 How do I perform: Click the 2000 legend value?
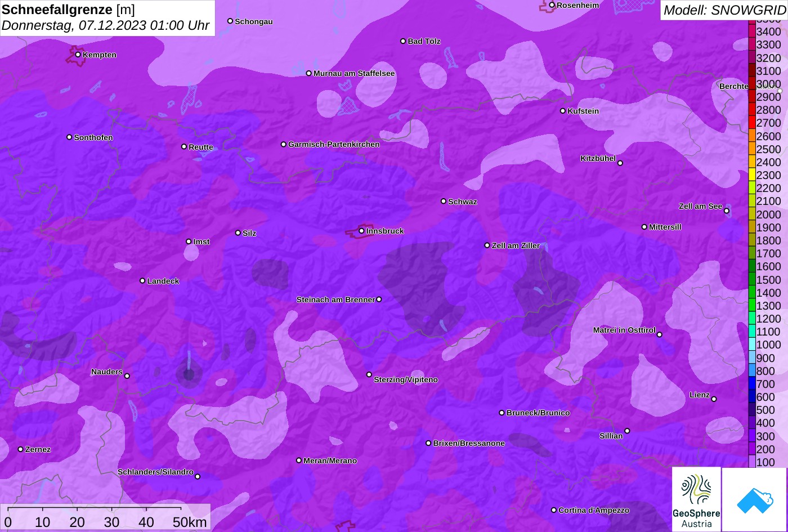pyautogui.click(x=769, y=214)
